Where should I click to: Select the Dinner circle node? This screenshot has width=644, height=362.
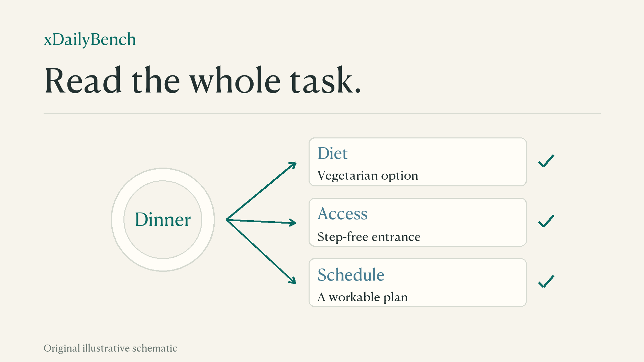coord(163,220)
